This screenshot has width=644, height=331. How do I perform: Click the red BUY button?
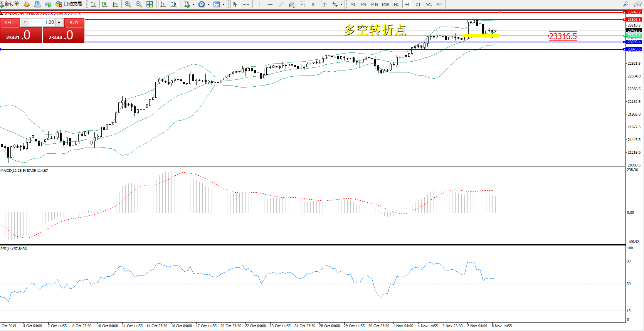coord(74,22)
